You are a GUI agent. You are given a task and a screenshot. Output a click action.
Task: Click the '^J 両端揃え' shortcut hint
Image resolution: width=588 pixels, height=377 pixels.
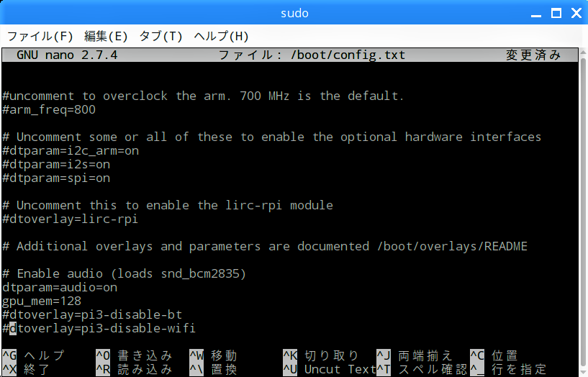(x=415, y=355)
